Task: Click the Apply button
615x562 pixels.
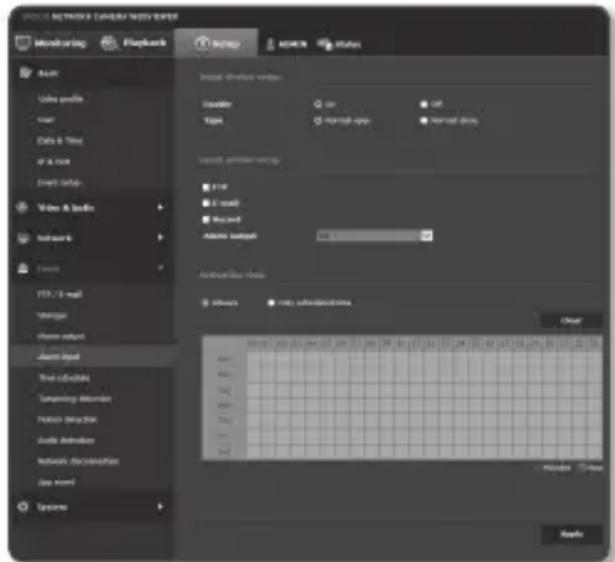Action: pos(571,534)
